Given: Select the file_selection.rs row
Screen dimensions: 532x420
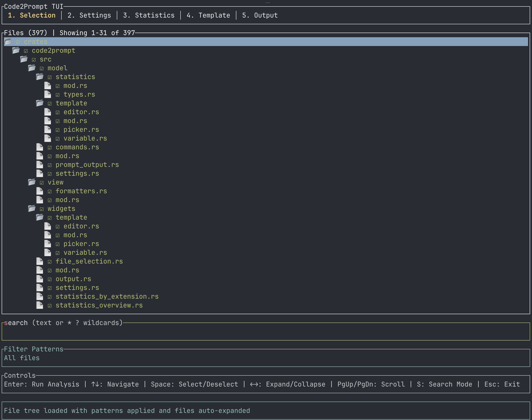Looking at the screenshot, I should point(266,261).
